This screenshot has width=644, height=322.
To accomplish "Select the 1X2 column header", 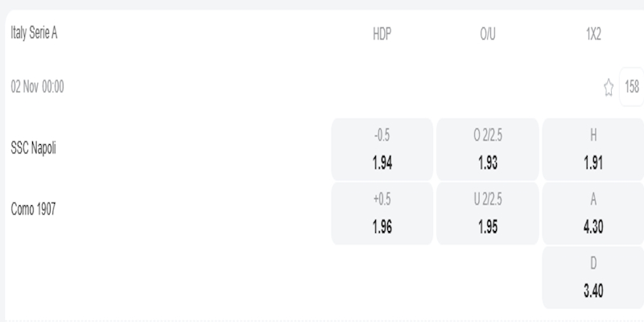I will point(593,34).
